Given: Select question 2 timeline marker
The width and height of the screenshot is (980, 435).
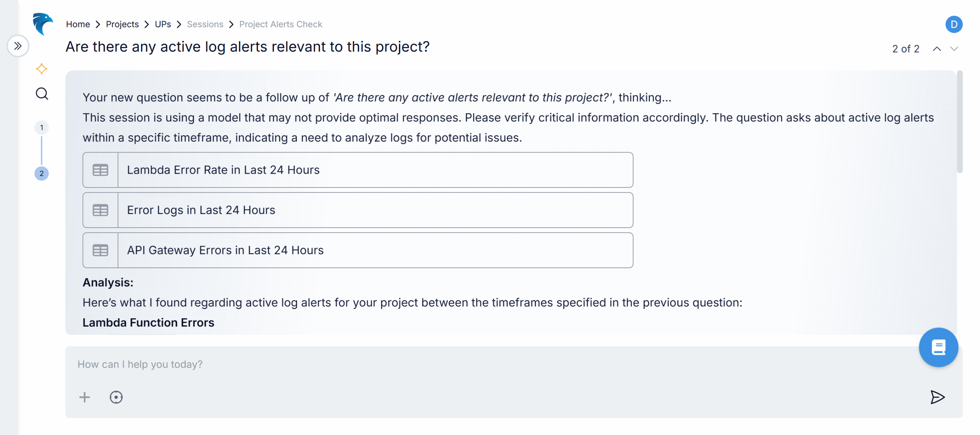Looking at the screenshot, I should point(42,173).
